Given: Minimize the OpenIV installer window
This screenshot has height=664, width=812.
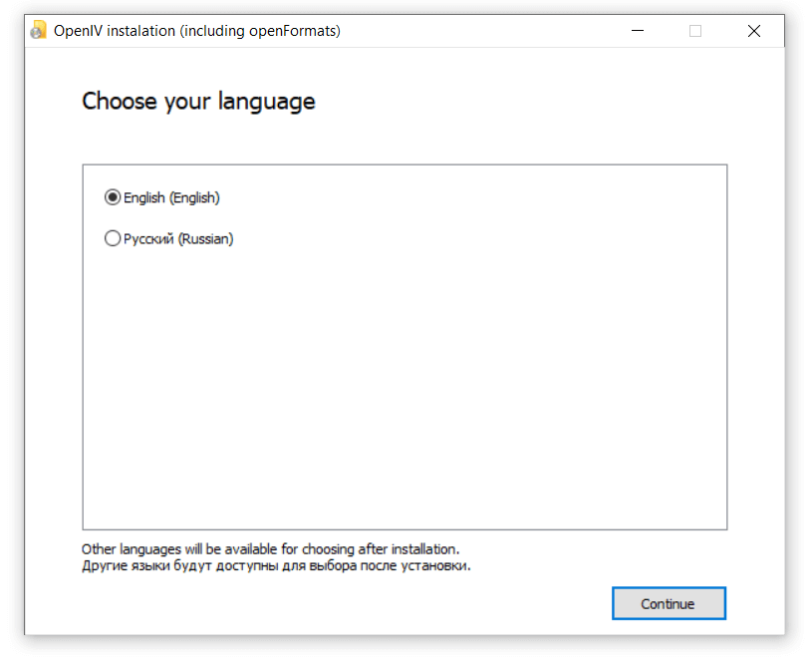Looking at the screenshot, I should coord(637,31).
